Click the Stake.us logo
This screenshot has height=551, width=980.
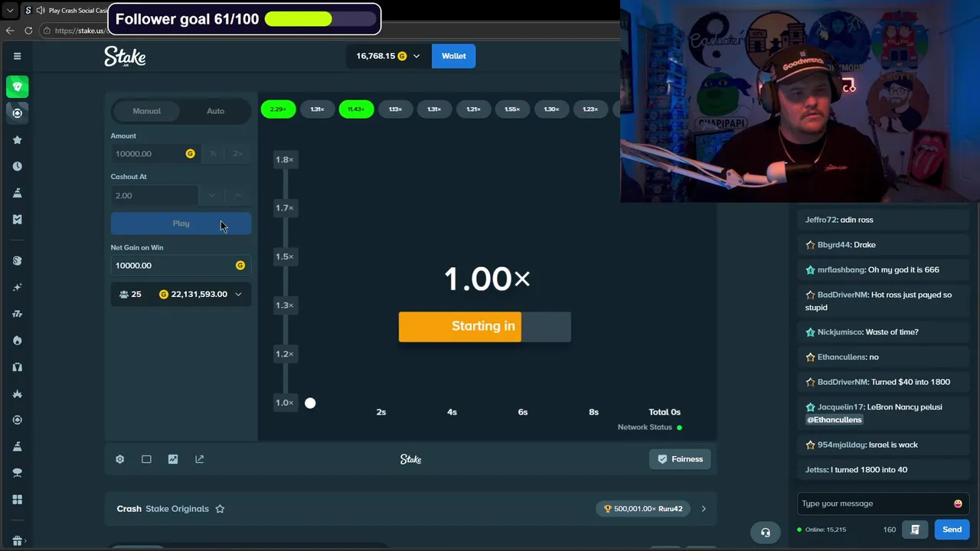tap(125, 56)
